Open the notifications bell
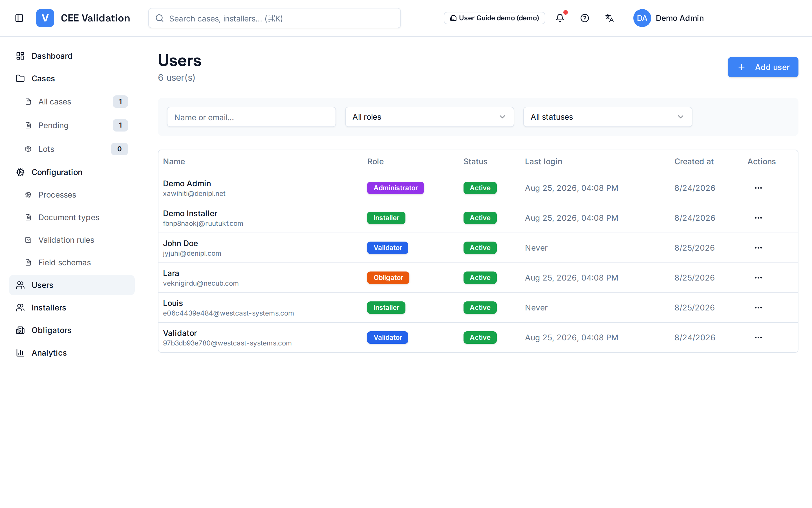The image size is (812, 508). 560,18
